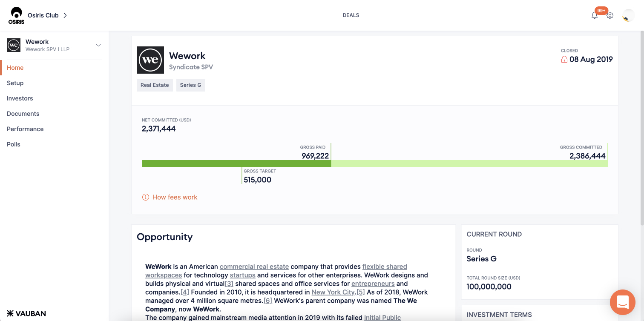Follow the commercial real estate link

pyautogui.click(x=254, y=267)
